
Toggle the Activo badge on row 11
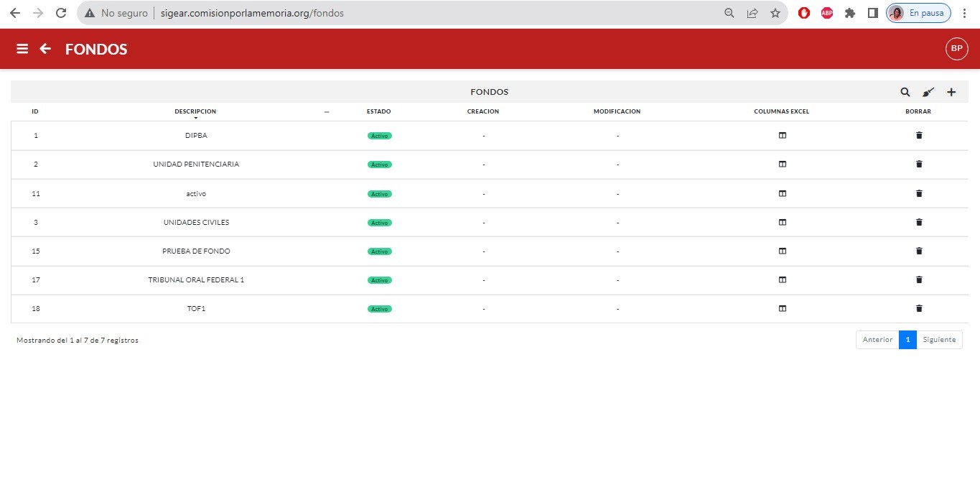pos(379,194)
